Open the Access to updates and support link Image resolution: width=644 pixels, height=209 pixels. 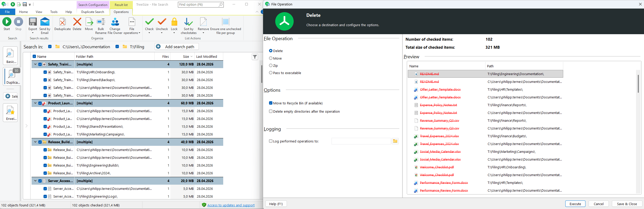coord(231,205)
